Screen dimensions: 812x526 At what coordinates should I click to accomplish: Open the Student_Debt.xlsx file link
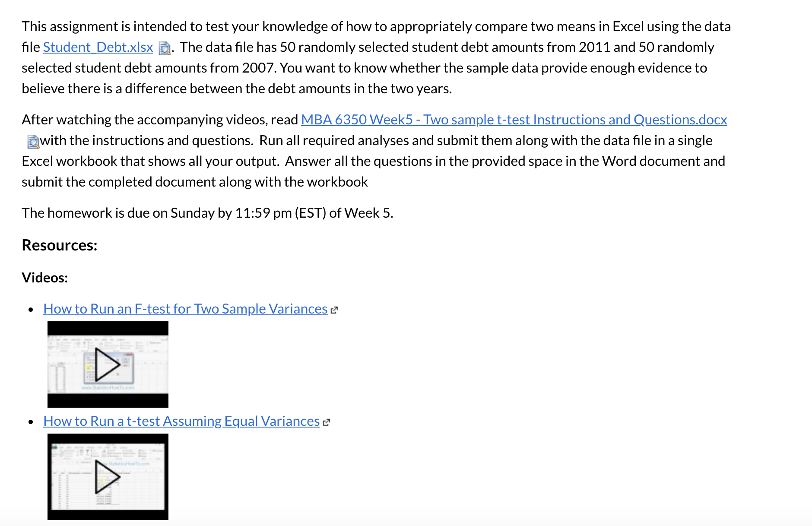point(98,47)
